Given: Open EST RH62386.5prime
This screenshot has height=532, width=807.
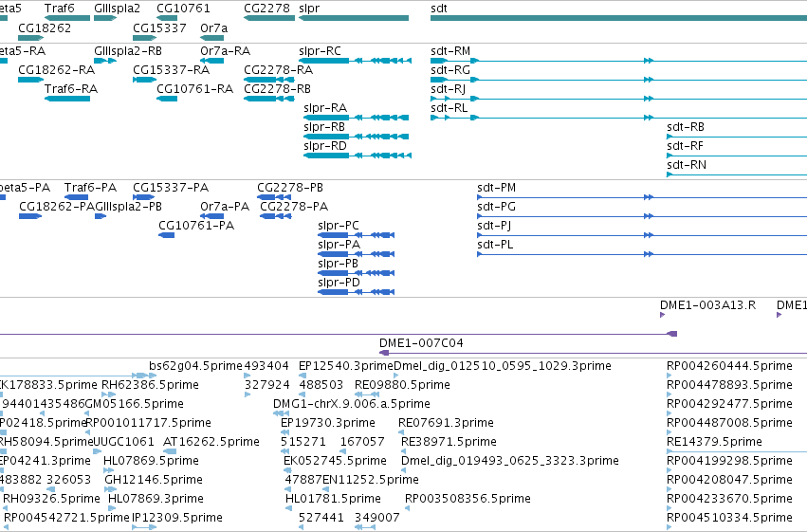Looking at the screenshot, I should click(150, 385).
